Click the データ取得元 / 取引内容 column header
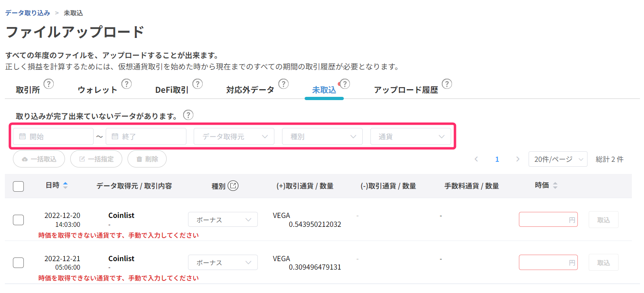The width and height of the screenshot is (644, 293). [134, 186]
